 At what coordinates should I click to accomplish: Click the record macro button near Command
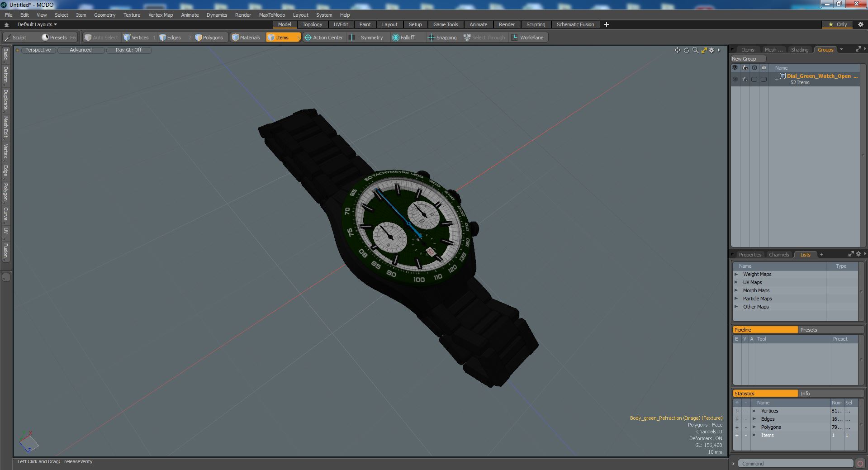point(860,464)
